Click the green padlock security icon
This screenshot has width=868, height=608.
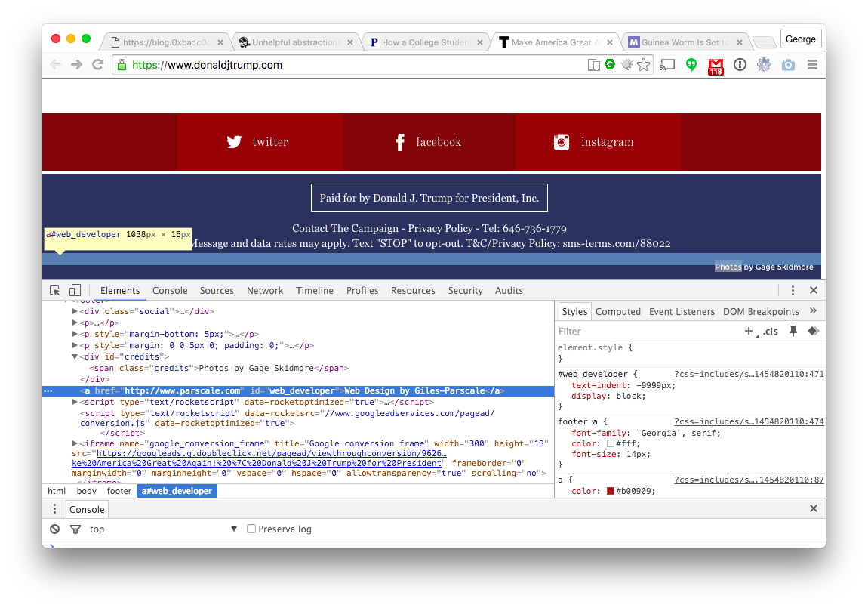click(122, 65)
